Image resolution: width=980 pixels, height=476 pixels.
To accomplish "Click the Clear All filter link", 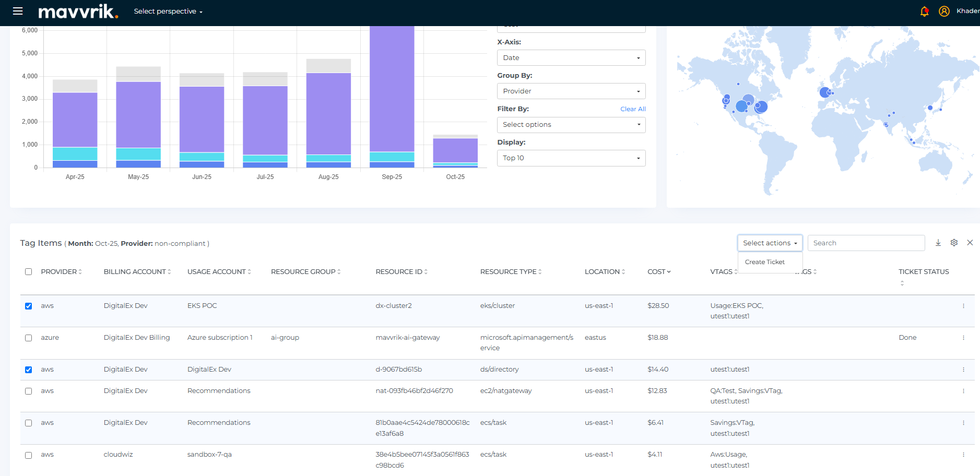I will pyautogui.click(x=633, y=109).
